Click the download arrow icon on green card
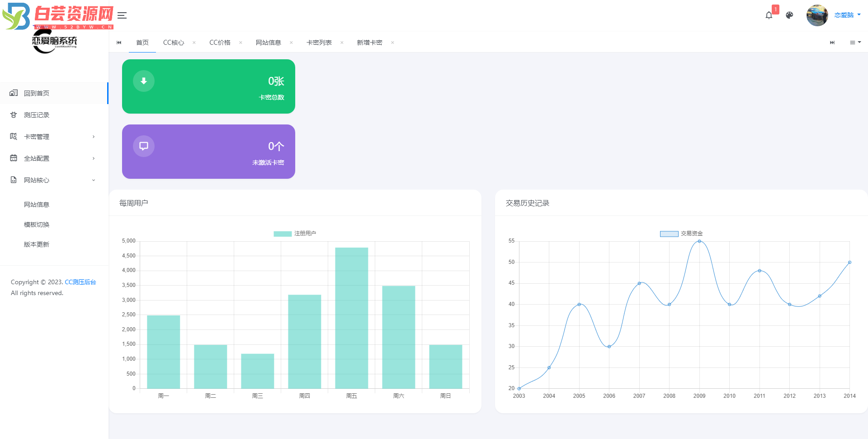This screenshot has height=439, width=868. coord(144,81)
